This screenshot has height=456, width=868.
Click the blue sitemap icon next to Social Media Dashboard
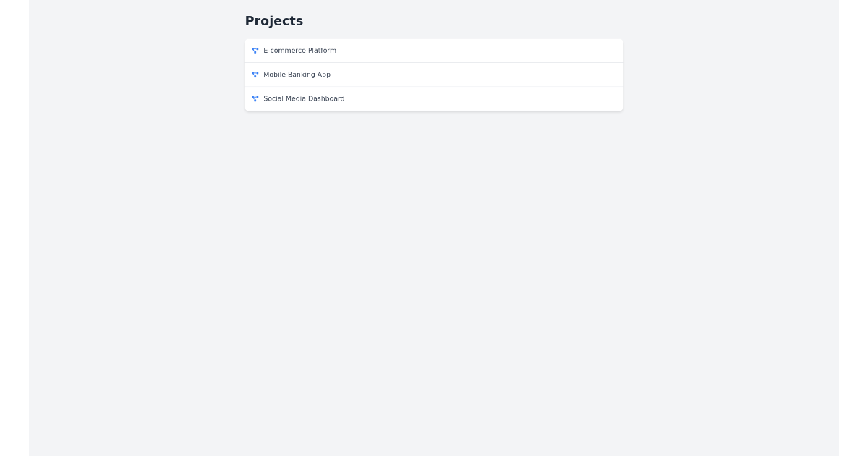[x=255, y=98]
